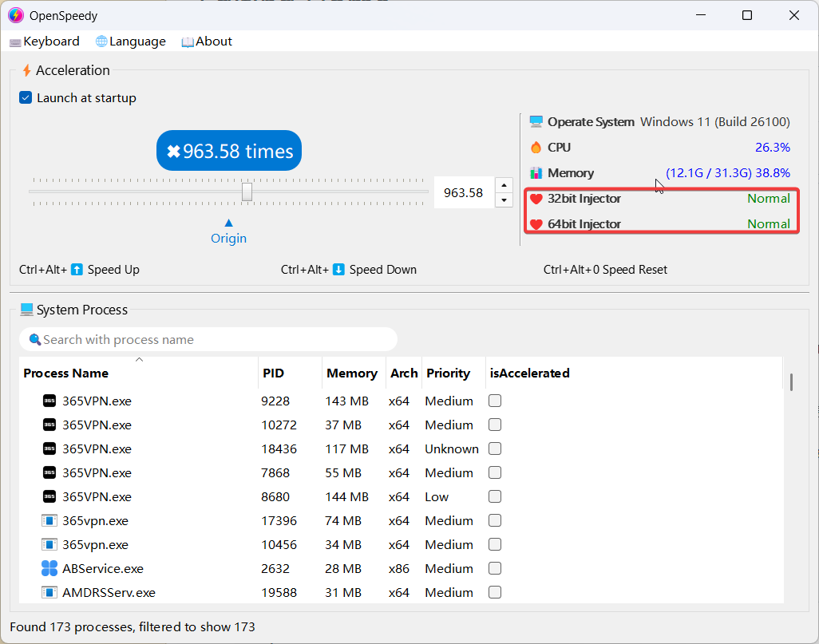The image size is (819, 644).
Task: Click the Ctrl+Alt+0 Speed Reset hint
Action: [605, 270]
